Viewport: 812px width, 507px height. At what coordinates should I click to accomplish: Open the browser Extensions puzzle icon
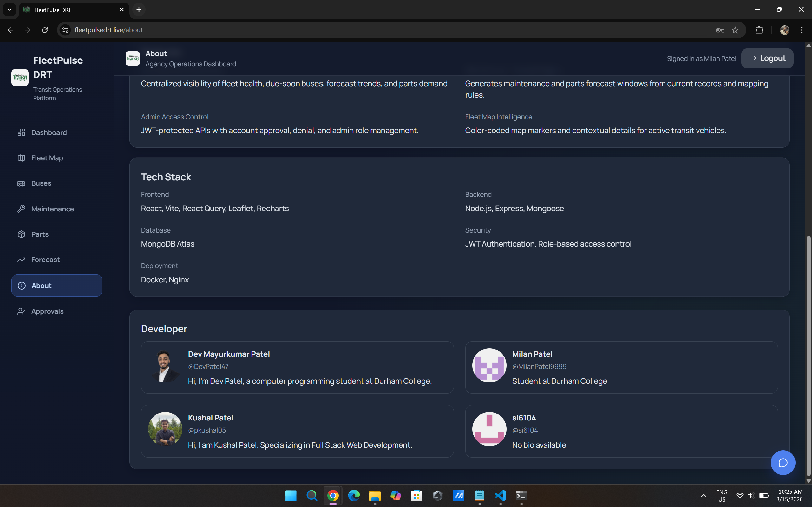tap(759, 30)
